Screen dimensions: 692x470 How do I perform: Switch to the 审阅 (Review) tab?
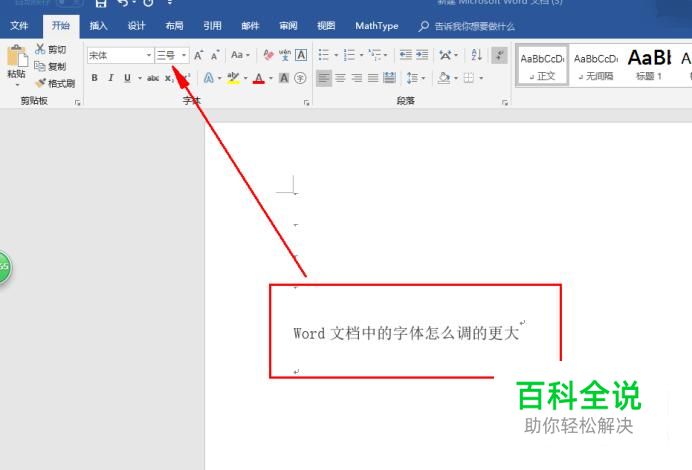point(288,26)
